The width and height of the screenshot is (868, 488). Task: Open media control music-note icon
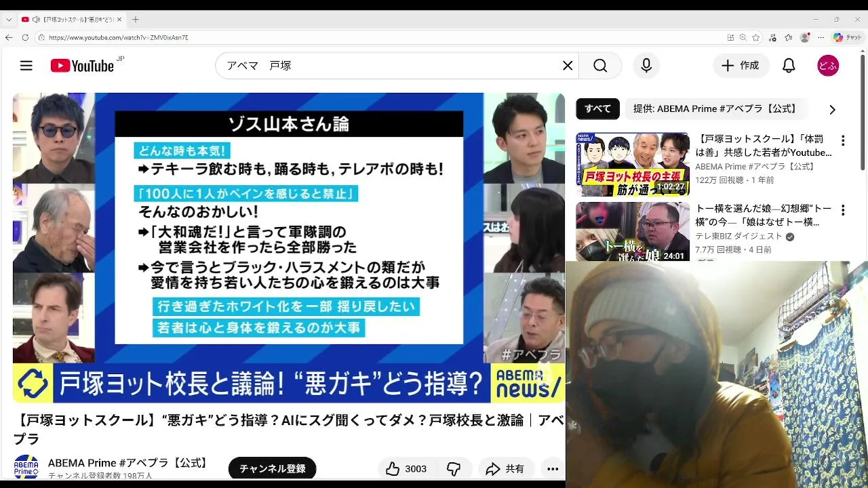click(773, 37)
